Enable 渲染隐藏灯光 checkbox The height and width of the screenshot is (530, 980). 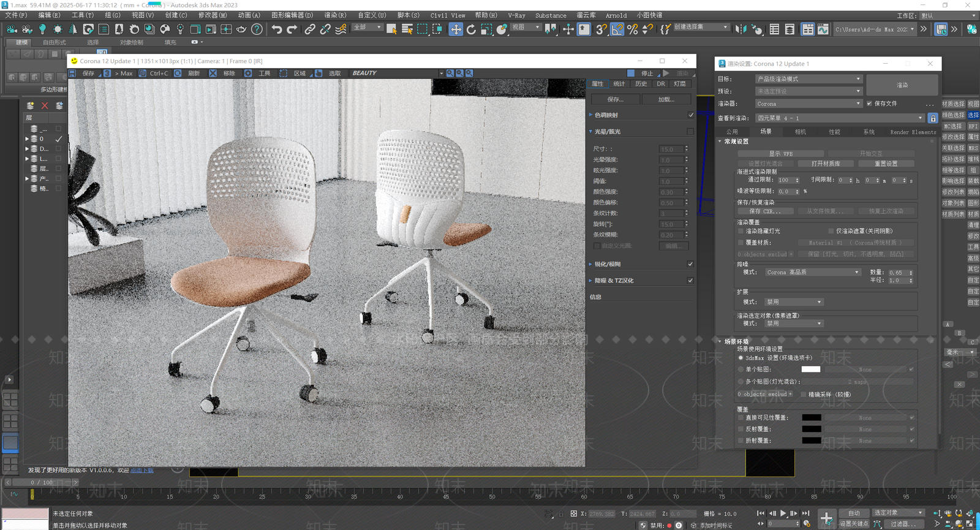741,231
